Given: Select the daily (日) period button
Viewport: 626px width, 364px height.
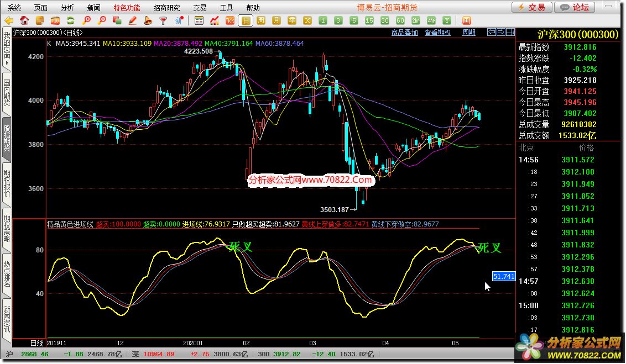Looking at the screenshot, I should [x=246, y=20].
